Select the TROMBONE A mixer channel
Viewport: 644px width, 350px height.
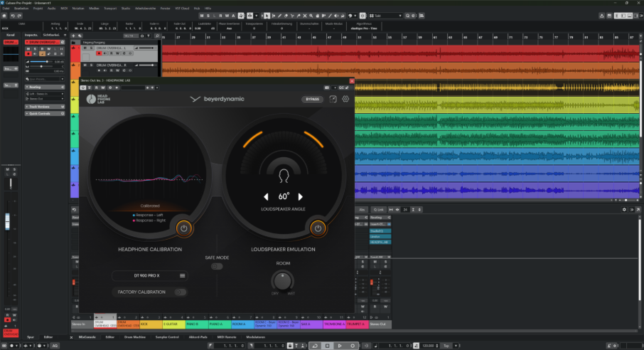coord(334,324)
